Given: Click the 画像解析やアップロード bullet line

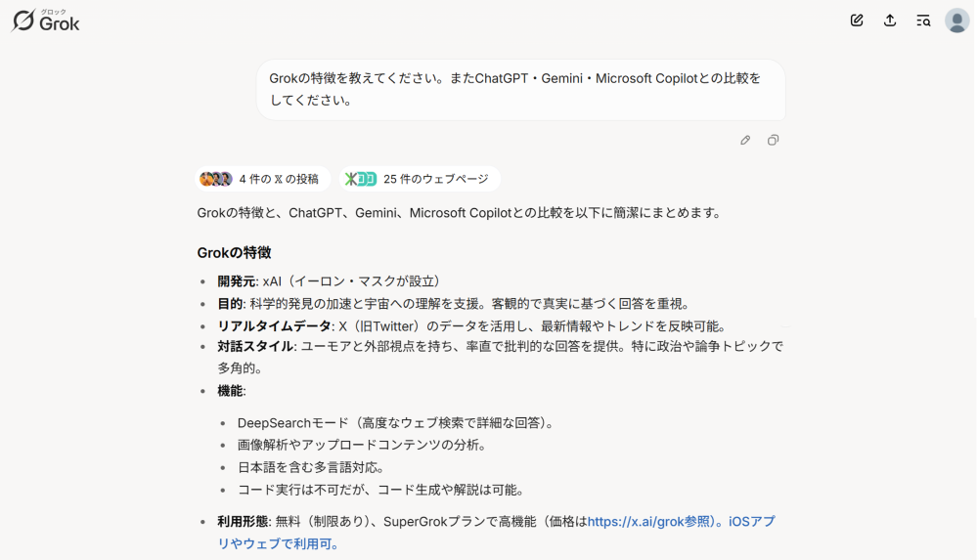Looking at the screenshot, I should pos(363,446).
